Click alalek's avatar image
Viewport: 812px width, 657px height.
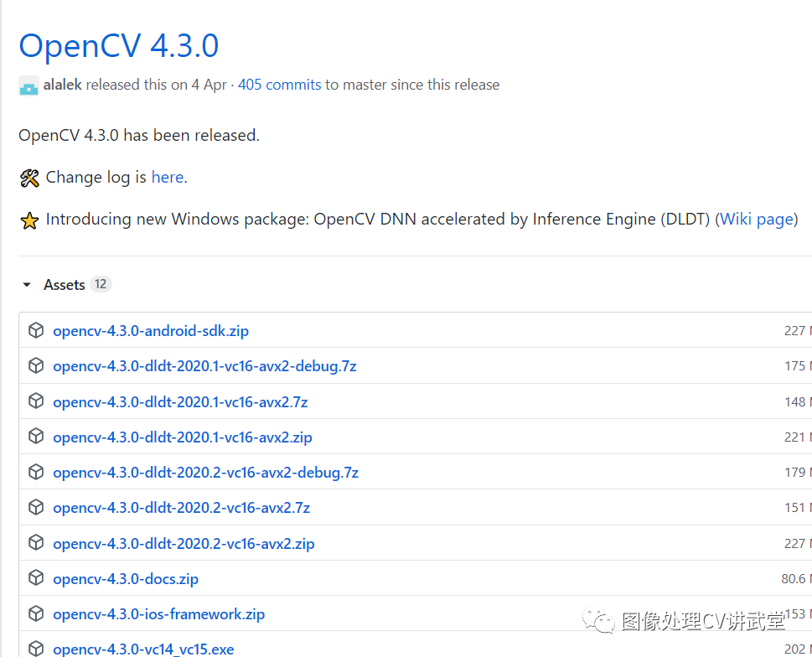pyautogui.click(x=28, y=85)
